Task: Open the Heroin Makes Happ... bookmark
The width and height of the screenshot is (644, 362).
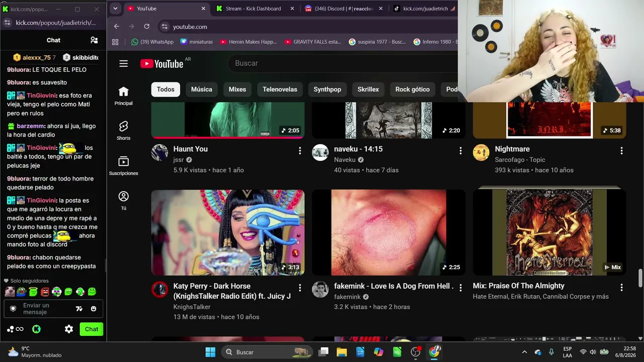Action: click(x=248, y=42)
